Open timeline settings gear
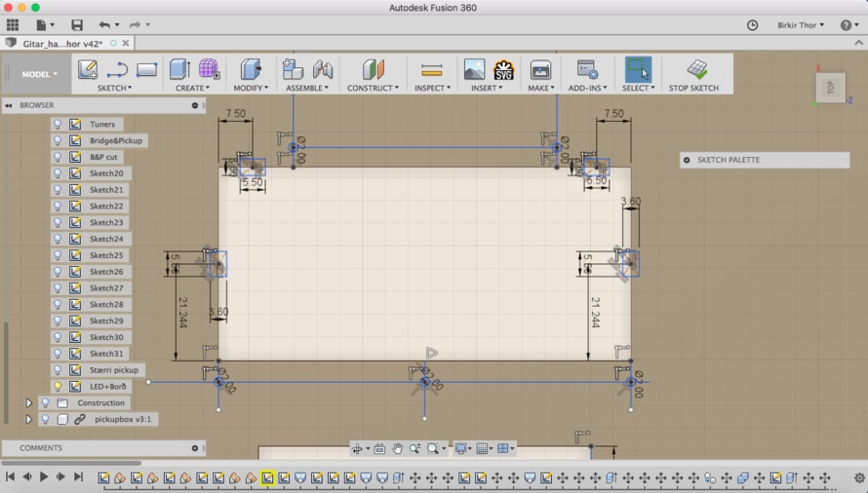 coord(858,477)
